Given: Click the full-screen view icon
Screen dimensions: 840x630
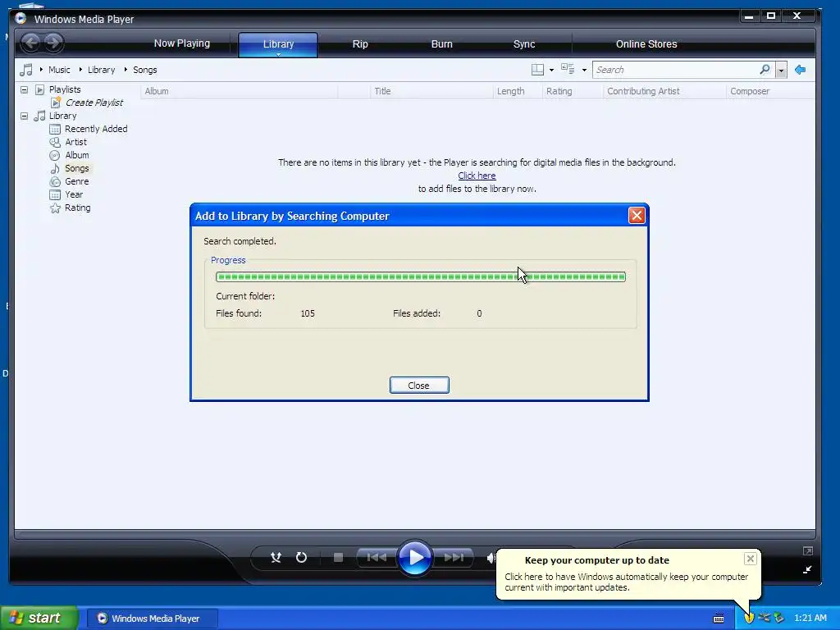Looking at the screenshot, I should [x=808, y=550].
